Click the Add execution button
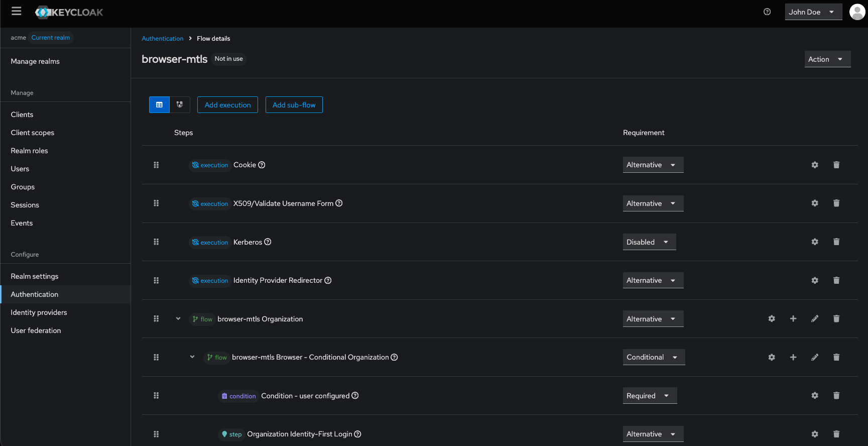Image resolution: width=868 pixels, height=446 pixels. (x=227, y=105)
